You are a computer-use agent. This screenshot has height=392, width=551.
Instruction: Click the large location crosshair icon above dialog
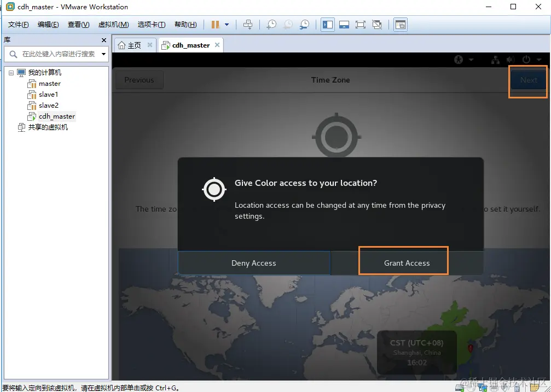click(337, 136)
